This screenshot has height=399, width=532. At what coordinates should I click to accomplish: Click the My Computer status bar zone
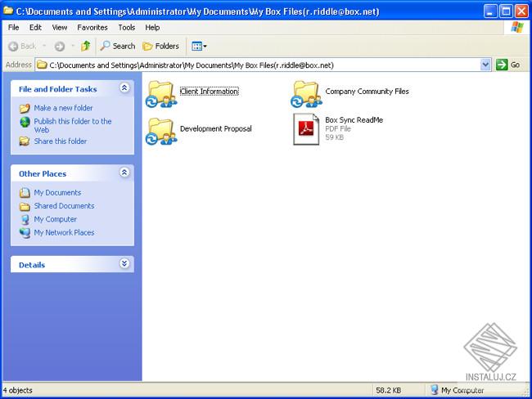(458, 390)
